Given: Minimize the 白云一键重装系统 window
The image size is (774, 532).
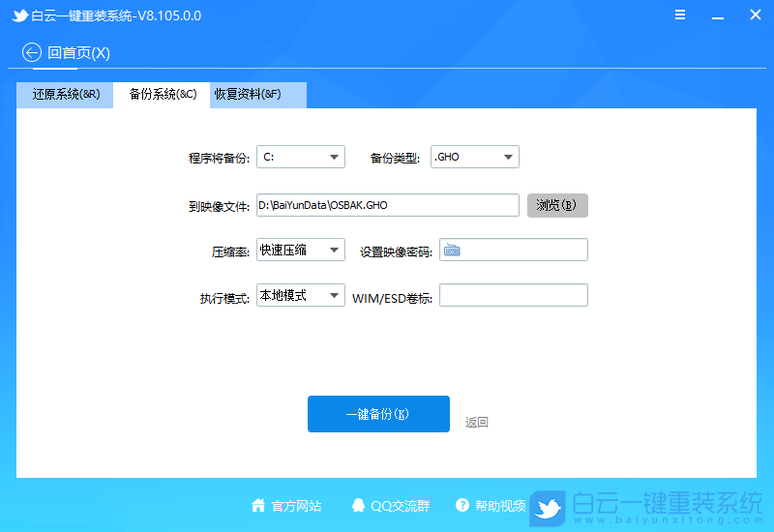Looking at the screenshot, I should coord(718,17).
